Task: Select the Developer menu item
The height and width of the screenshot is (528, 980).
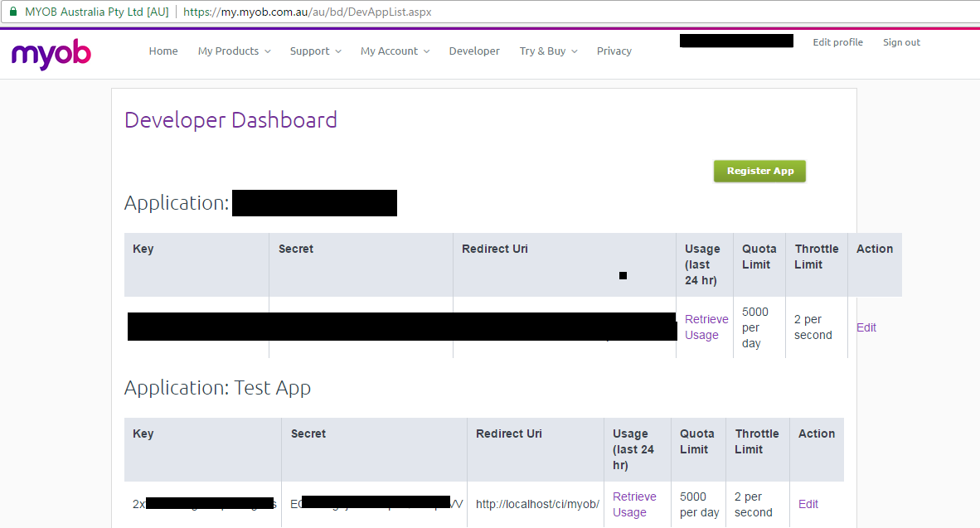Action: tap(473, 51)
